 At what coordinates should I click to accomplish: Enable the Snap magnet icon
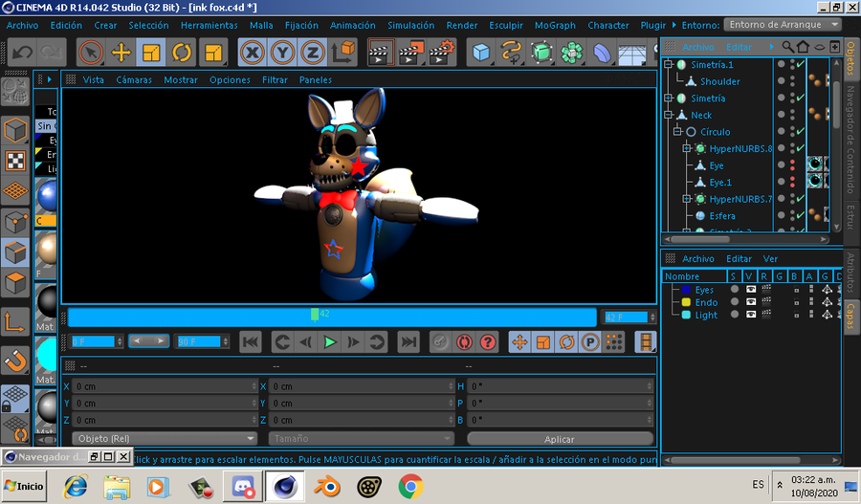(15, 361)
